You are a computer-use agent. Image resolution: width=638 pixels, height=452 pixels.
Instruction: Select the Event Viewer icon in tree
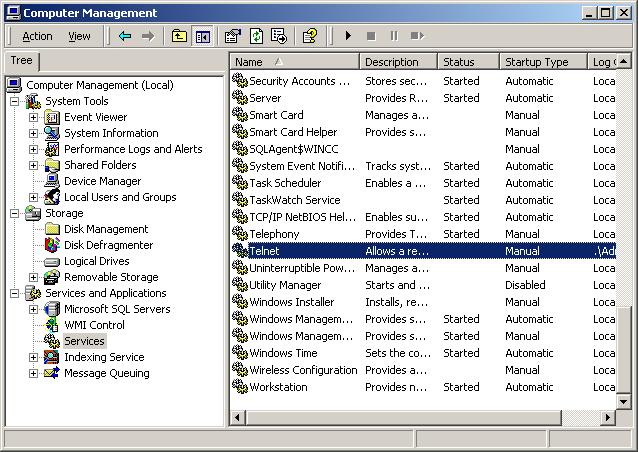[52, 117]
